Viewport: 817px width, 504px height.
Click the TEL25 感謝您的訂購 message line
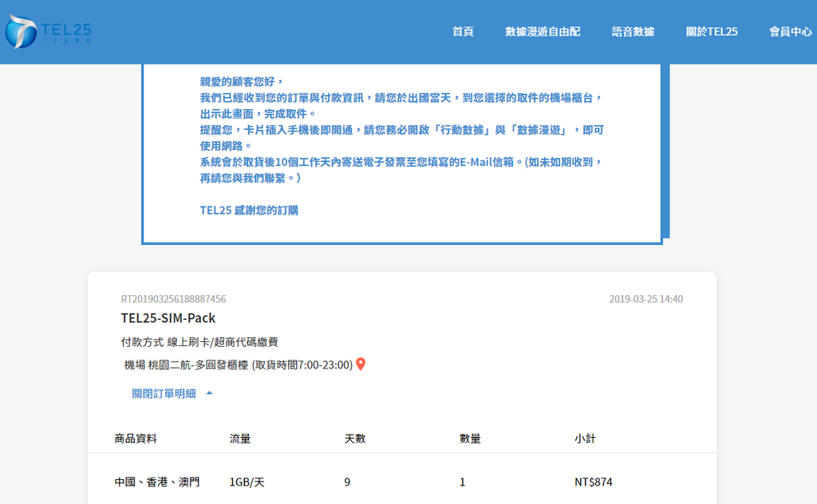pos(249,211)
